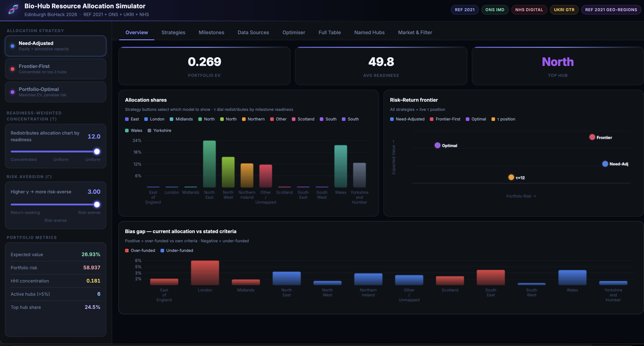Screen dimensions: 644x346
Task: Click the purple Optimal point marker
Action: click(437, 145)
